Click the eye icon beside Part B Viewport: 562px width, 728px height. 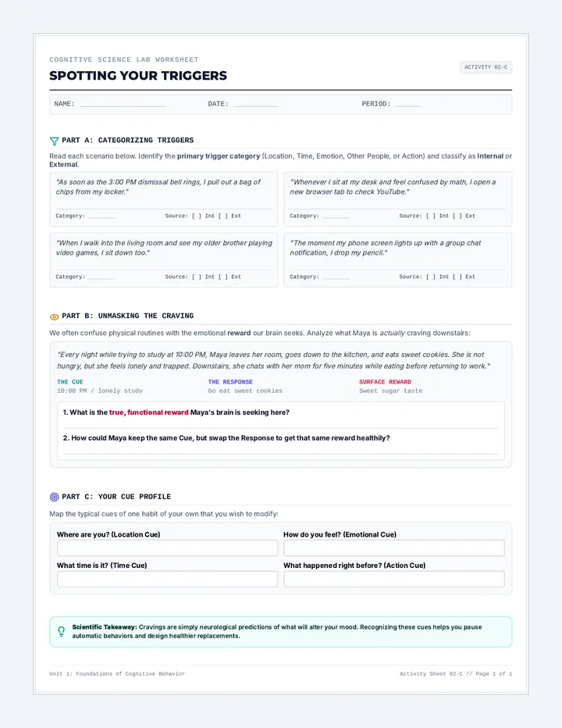(55, 317)
